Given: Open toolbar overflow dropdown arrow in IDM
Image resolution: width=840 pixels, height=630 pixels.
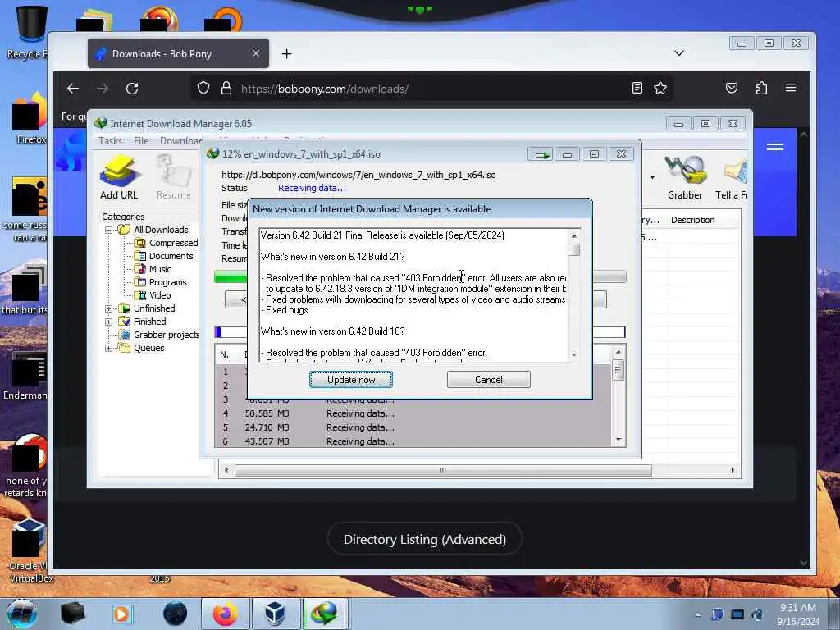Looking at the screenshot, I should click(652, 177).
